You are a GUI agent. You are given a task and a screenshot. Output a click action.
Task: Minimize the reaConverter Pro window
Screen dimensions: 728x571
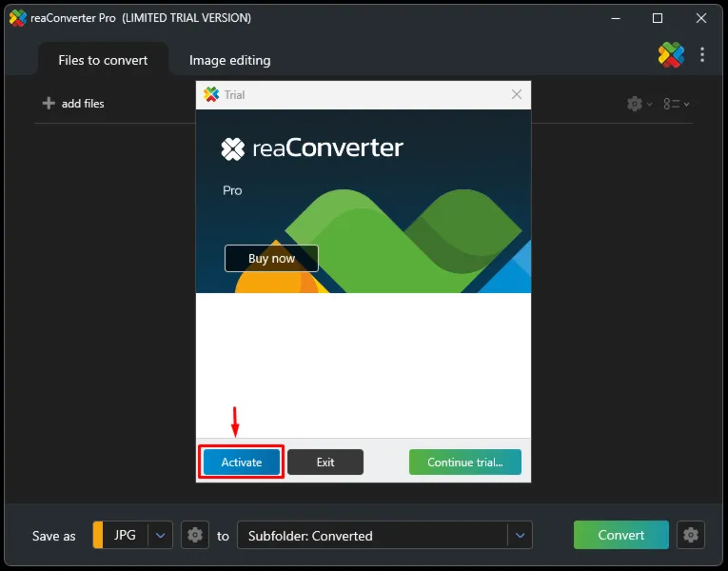tap(616, 18)
